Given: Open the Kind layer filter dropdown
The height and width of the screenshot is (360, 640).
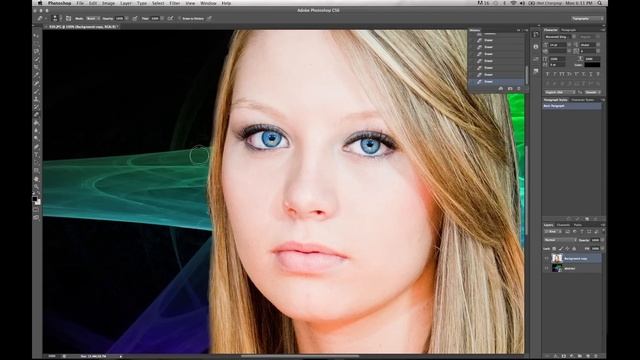Looking at the screenshot, I should point(554,231).
